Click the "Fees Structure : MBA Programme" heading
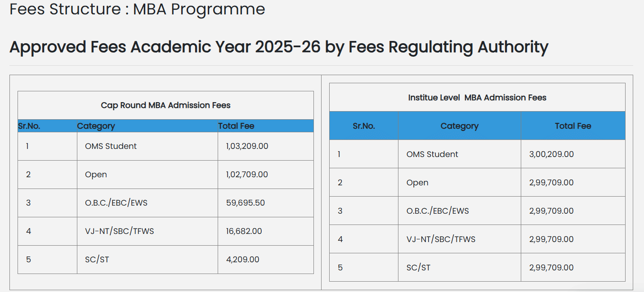 (137, 9)
